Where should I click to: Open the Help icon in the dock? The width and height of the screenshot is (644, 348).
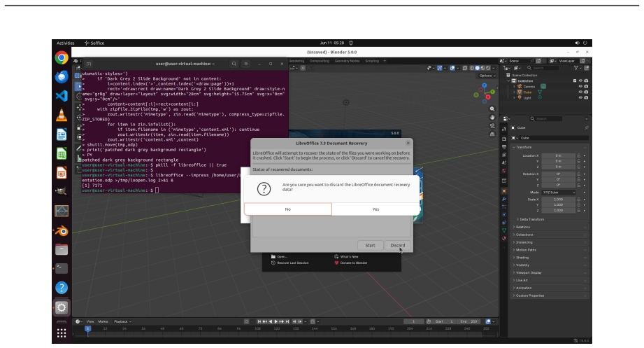(x=62, y=288)
